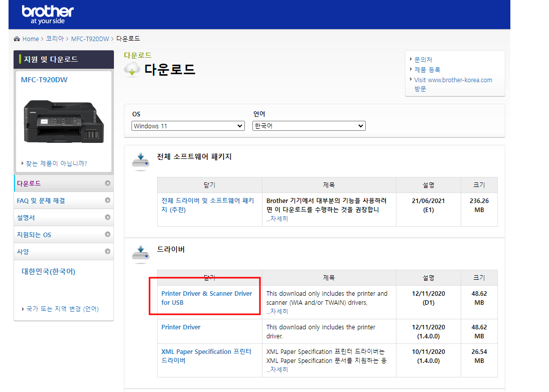Click the arrow icon on 사양 row

pos(107,252)
